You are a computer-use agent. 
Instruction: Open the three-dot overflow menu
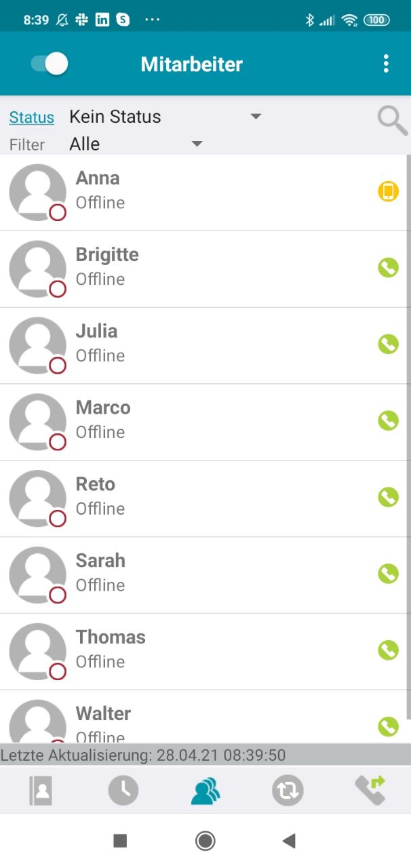[x=386, y=64]
